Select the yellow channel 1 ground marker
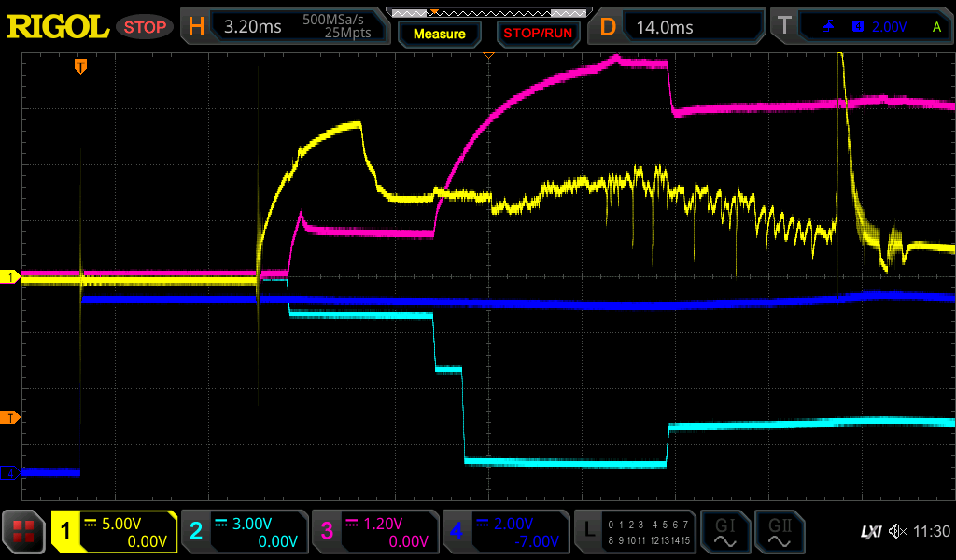Viewport: 956px width, 560px height. tap(10, 277)
